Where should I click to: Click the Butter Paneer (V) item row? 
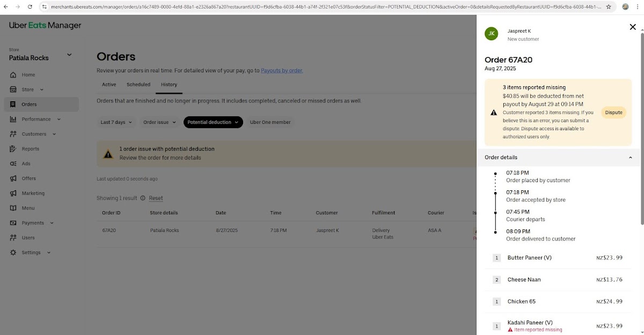click(x=558, y=258)
